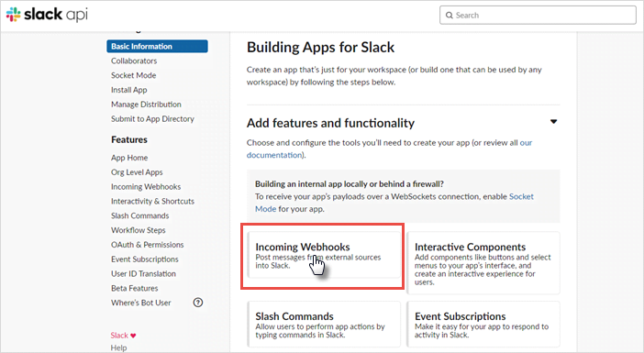Image resolution: width=644 pixels, height=353 pixels.
Task: Open the Install App page
Action: click(129, 90)
